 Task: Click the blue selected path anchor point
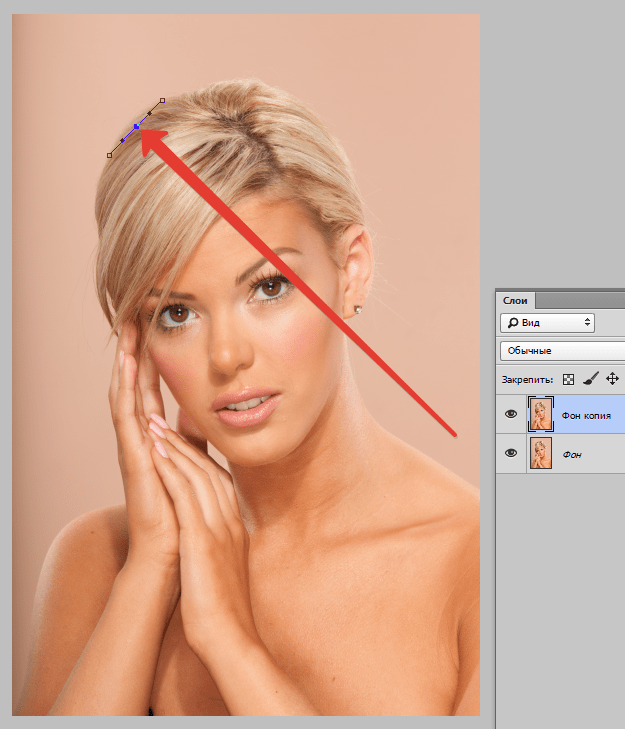(x=136, y=126)
